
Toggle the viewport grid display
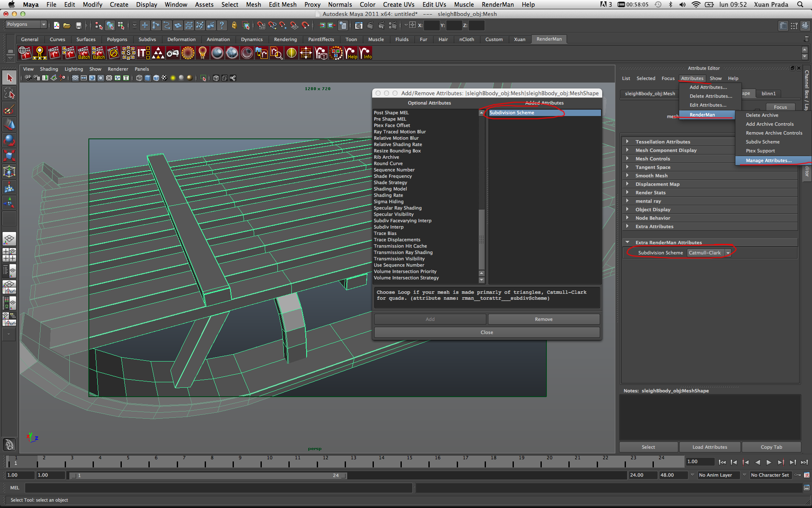click(75, 78)
